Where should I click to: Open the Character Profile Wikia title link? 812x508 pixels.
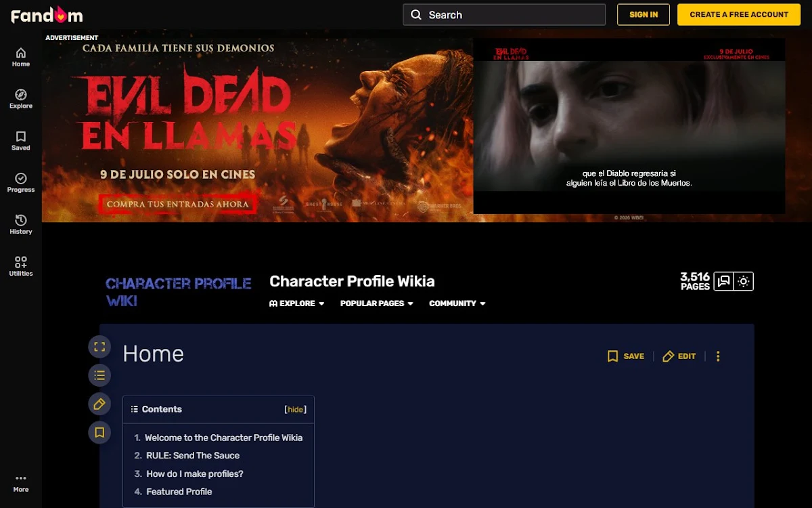click(352, 281)
